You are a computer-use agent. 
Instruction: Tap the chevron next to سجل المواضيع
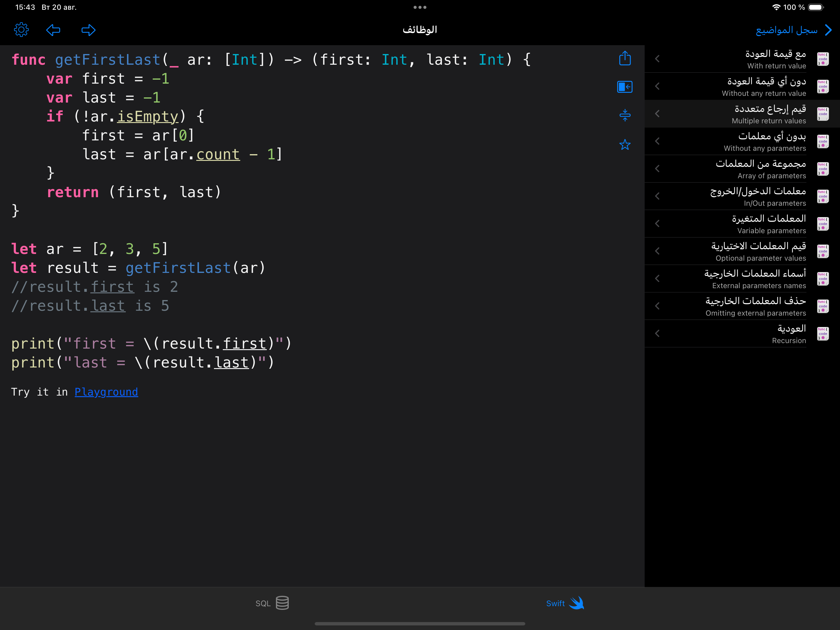click(x=829, y=30)
